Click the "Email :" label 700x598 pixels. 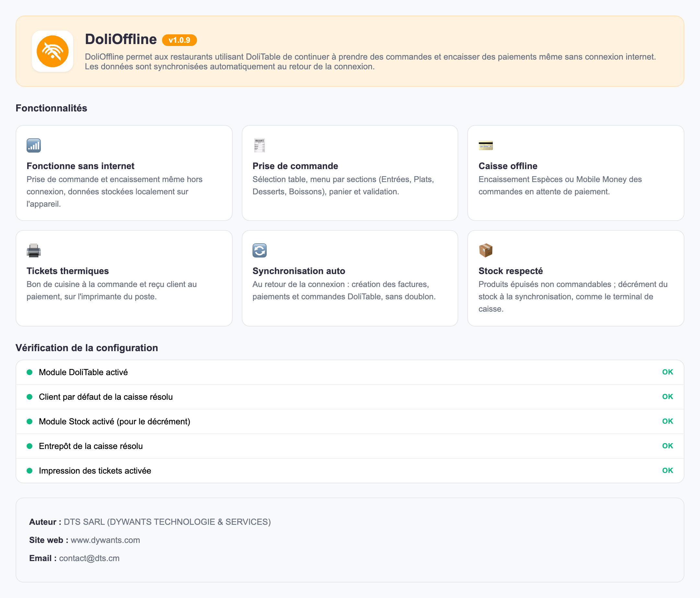(43, 558)
